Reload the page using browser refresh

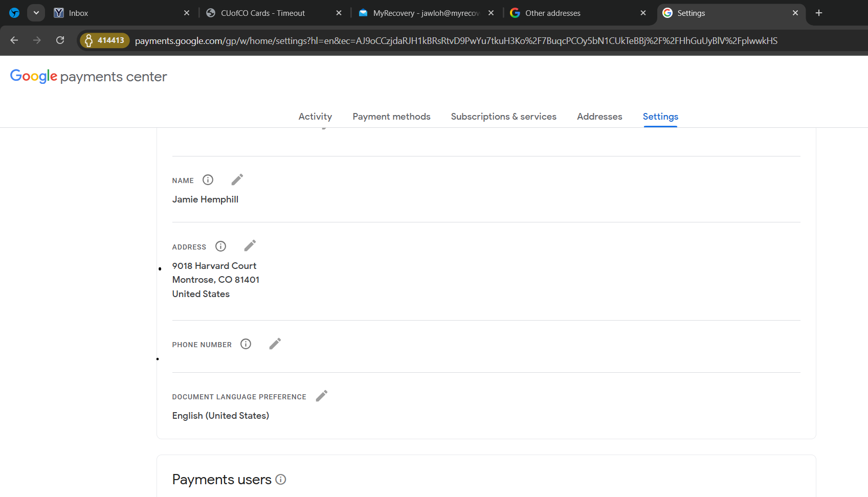point(60,40)
